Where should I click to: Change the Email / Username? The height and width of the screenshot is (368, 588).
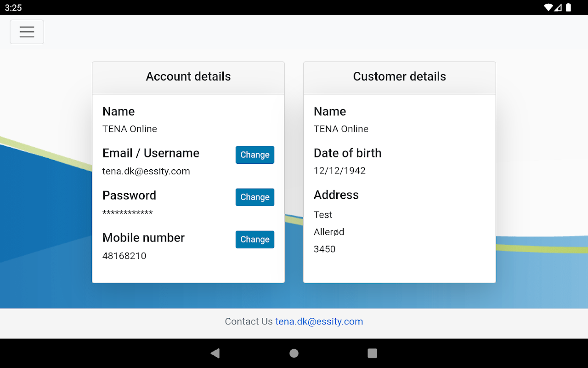click(255, 155)
